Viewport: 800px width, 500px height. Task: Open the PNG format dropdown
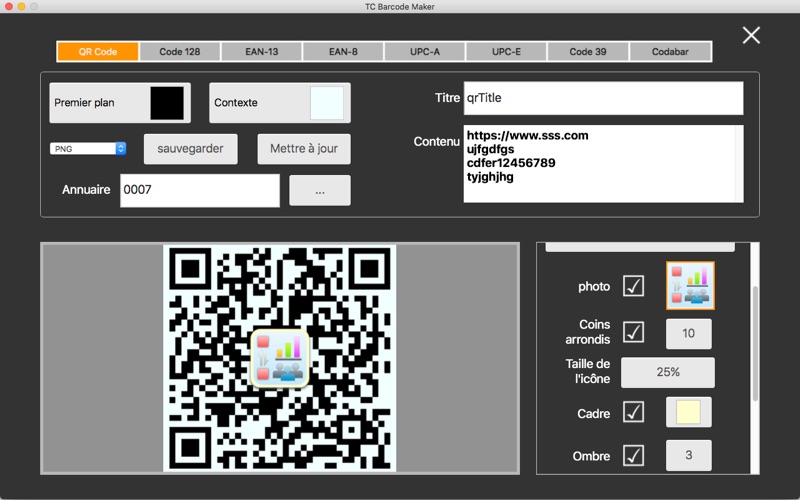(x=88, y=148)
